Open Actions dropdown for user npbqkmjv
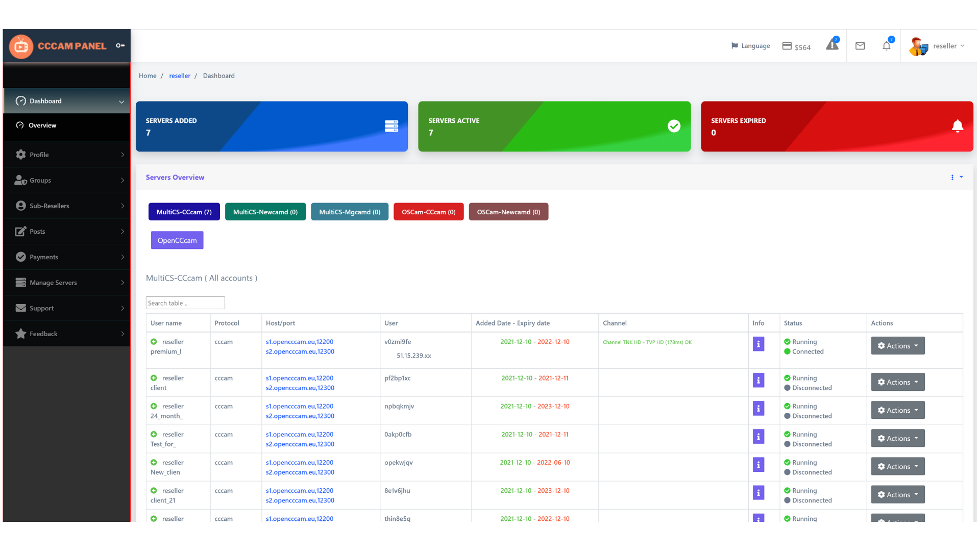980x551 pixels. (x=898, y=410)
